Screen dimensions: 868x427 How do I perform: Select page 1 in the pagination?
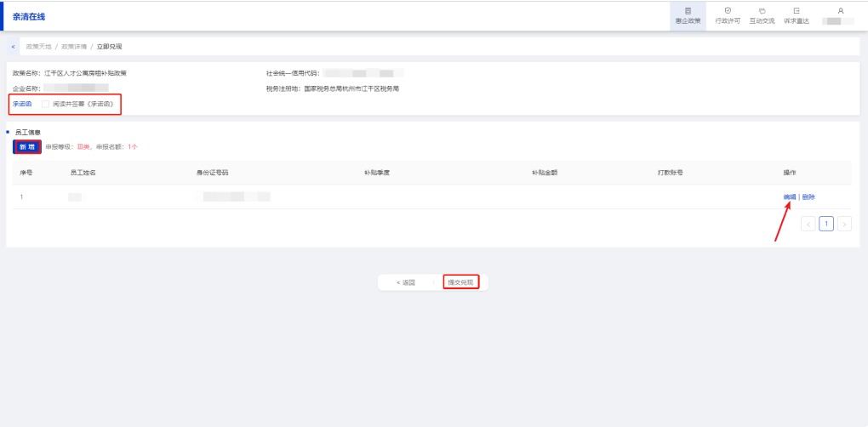826,224
